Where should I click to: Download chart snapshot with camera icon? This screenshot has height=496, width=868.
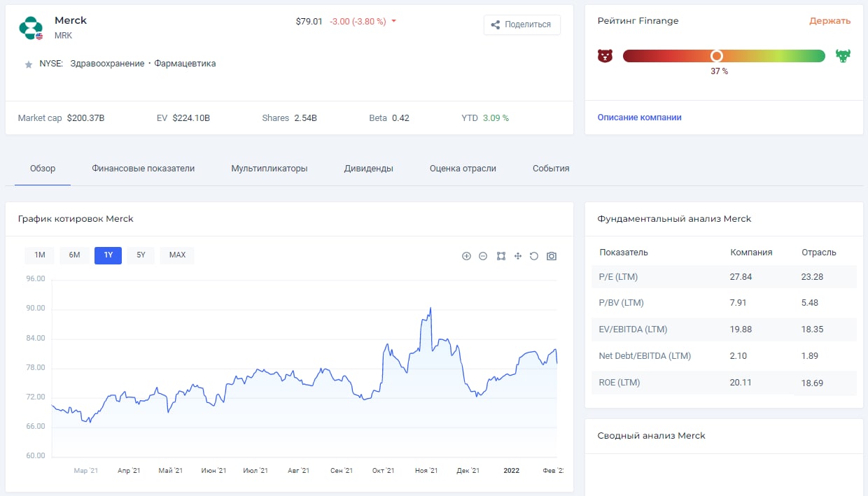[x=552, y=256]
